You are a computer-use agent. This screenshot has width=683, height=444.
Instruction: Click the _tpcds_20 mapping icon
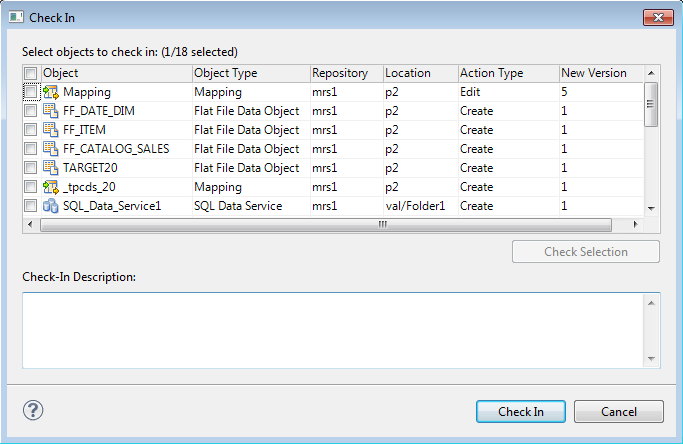[51, 187]
